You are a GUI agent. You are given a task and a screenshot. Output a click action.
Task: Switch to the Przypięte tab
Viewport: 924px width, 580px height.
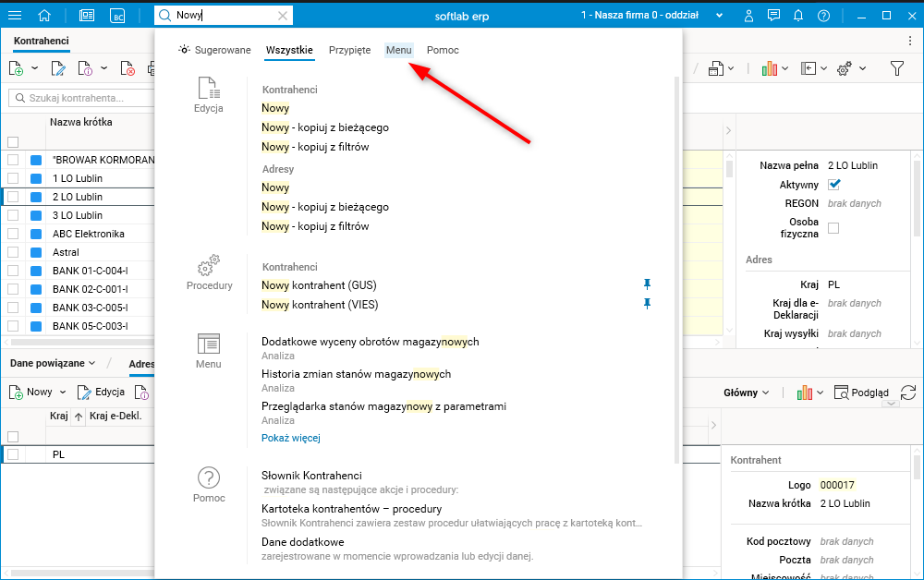pyautogui.click(x=349, y=50)
